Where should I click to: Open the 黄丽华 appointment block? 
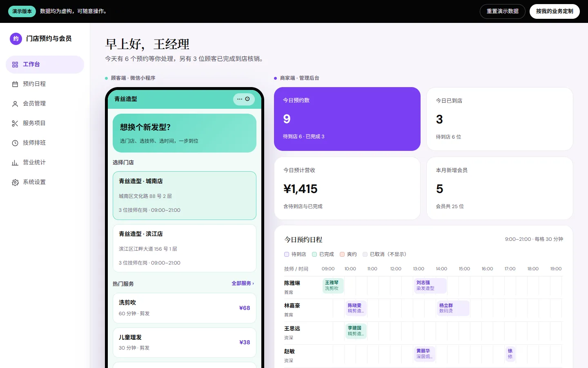424,354
